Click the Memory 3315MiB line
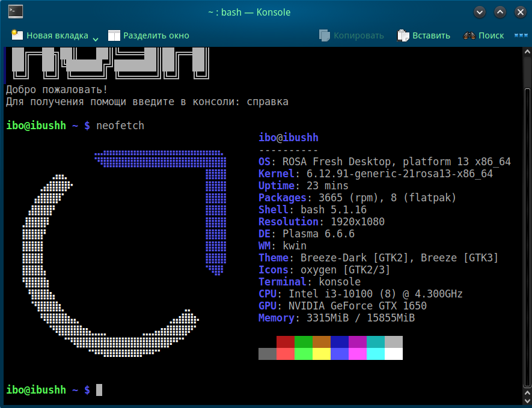The width and height of the screenshot is (532, 408). 337,318
